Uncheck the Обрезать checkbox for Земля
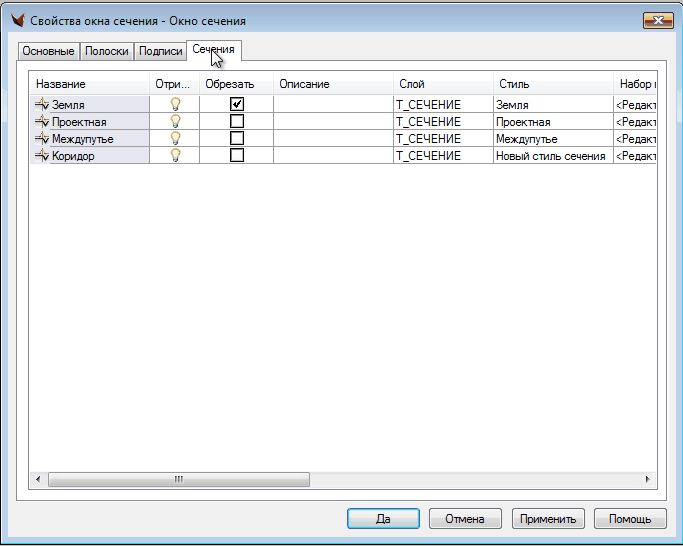 point(237,104)
